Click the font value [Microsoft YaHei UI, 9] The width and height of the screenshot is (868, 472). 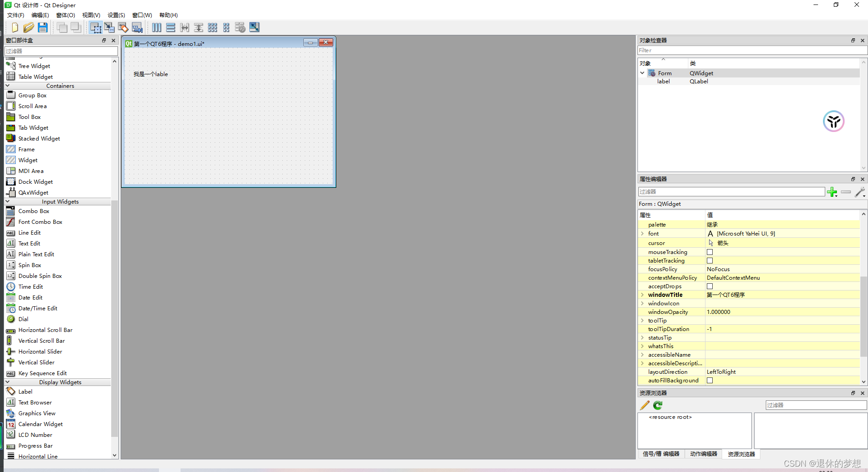point(745,233)
